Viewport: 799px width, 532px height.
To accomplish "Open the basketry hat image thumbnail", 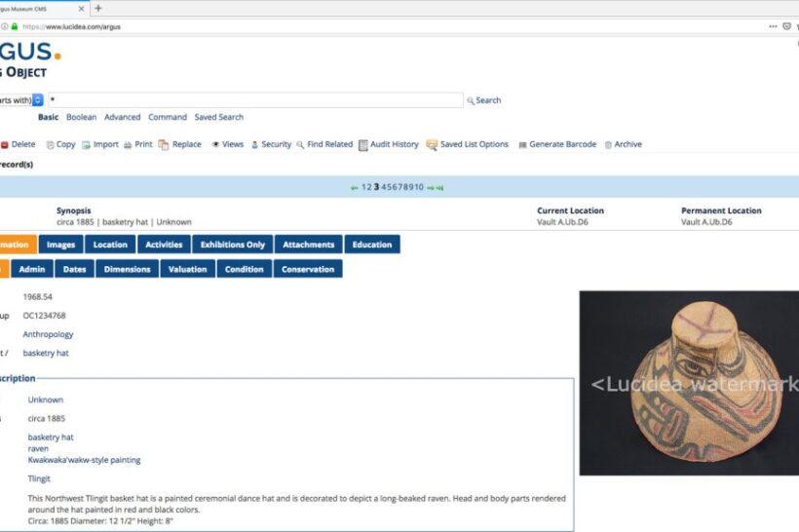I will [689, 383].
